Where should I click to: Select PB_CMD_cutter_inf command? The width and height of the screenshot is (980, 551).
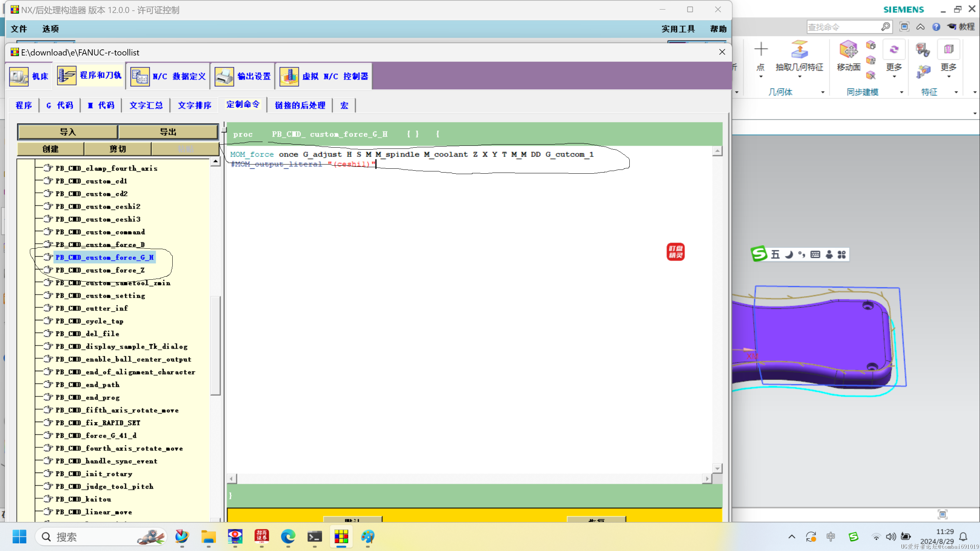click(92, 308)
